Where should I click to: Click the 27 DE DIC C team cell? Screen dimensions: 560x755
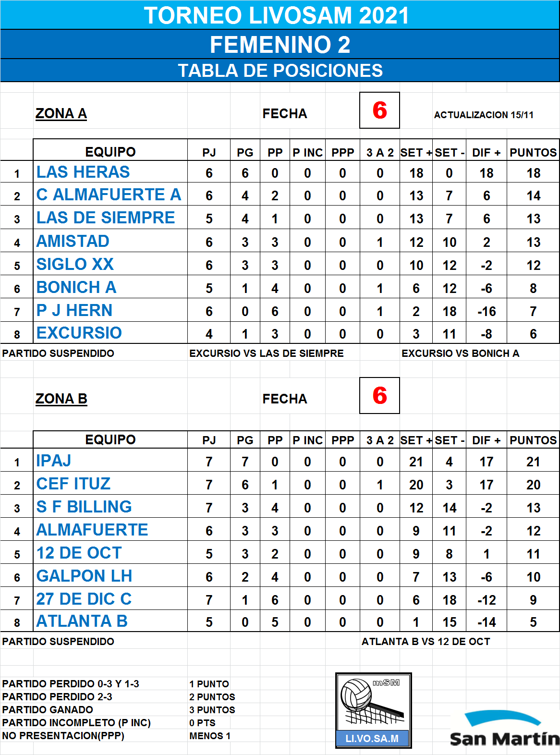[x=110, y=599]
